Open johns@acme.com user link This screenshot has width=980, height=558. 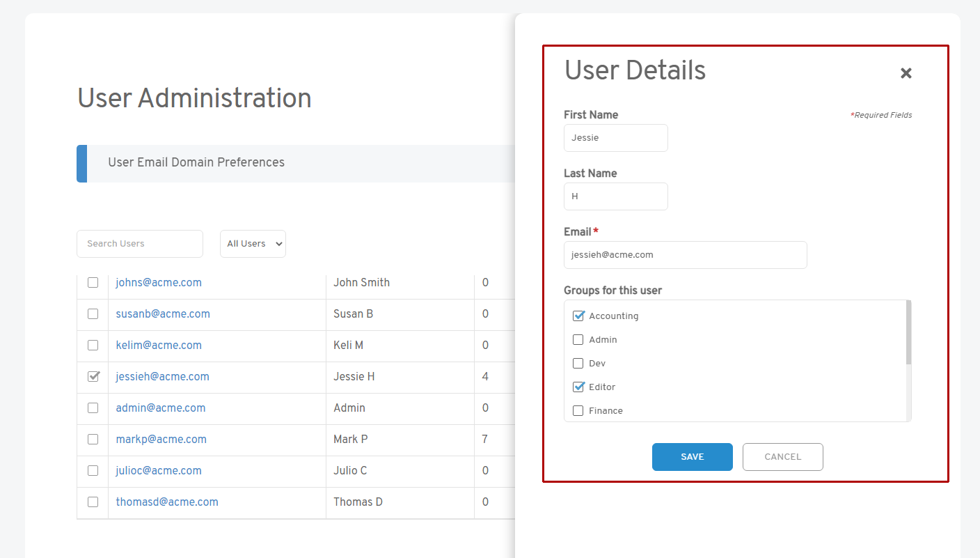(x=159, y=283)
